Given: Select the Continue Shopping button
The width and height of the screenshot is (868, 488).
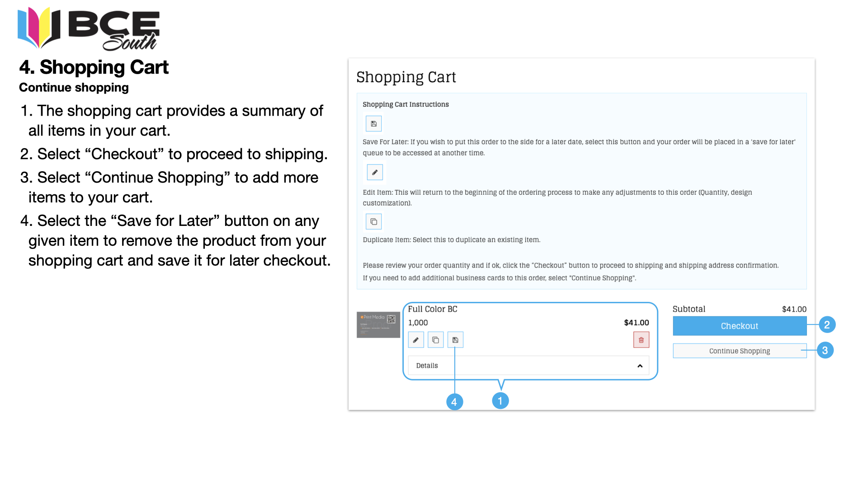Looking at the screenshot, I should click(740, 351).
